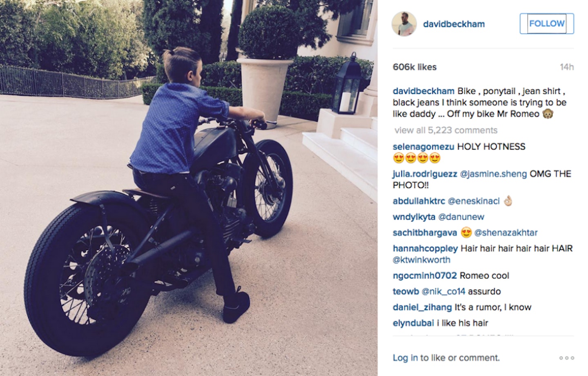
Task: Open the 606k likes list
Action: coord(414,67)
